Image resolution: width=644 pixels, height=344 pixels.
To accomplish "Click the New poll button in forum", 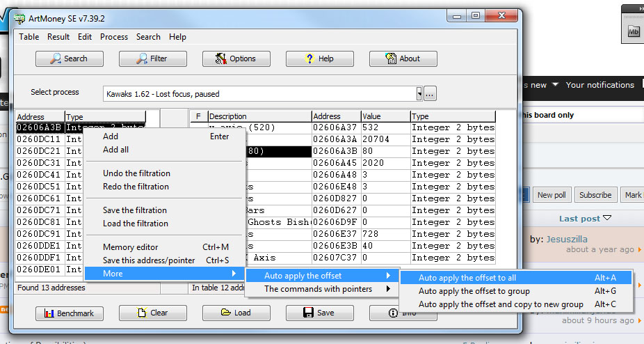I will (552, 195).
